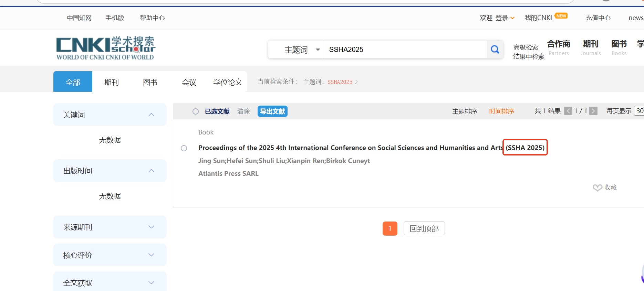Click the heart favorite icon
The height and width of the screenshot is (291, 644).
(597, 187)
